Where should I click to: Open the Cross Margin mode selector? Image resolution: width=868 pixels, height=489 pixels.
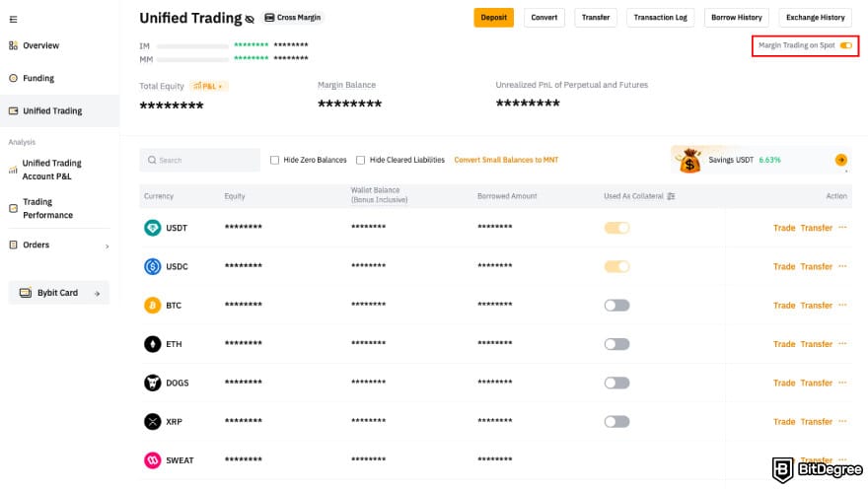click(x=293, y=18)
